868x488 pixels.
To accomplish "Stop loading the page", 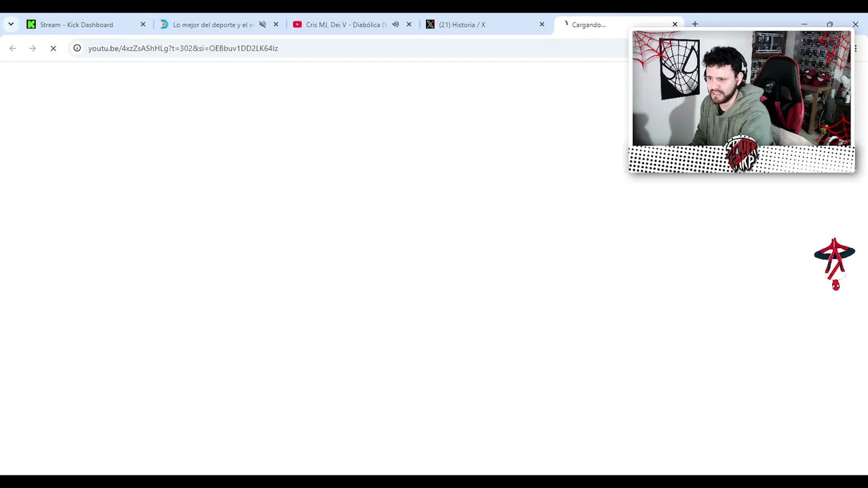I will [53, 48].
